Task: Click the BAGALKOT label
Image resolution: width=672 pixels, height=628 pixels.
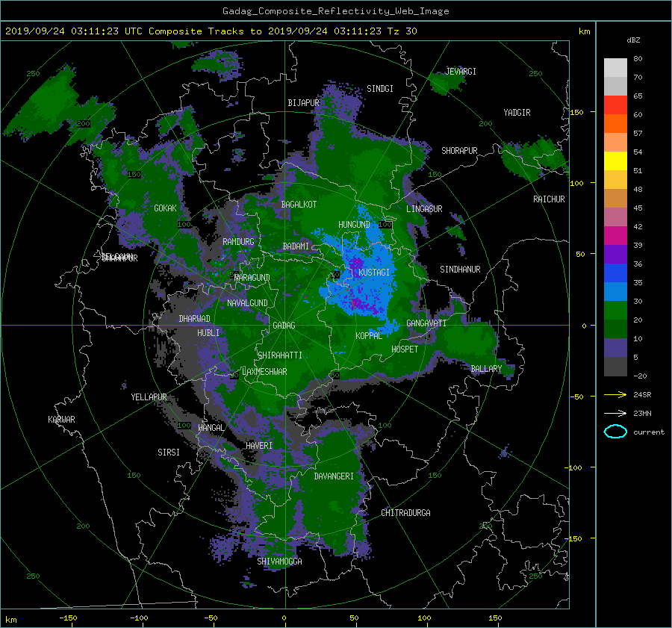Action: pyautogui.click(x=299, y=205)
